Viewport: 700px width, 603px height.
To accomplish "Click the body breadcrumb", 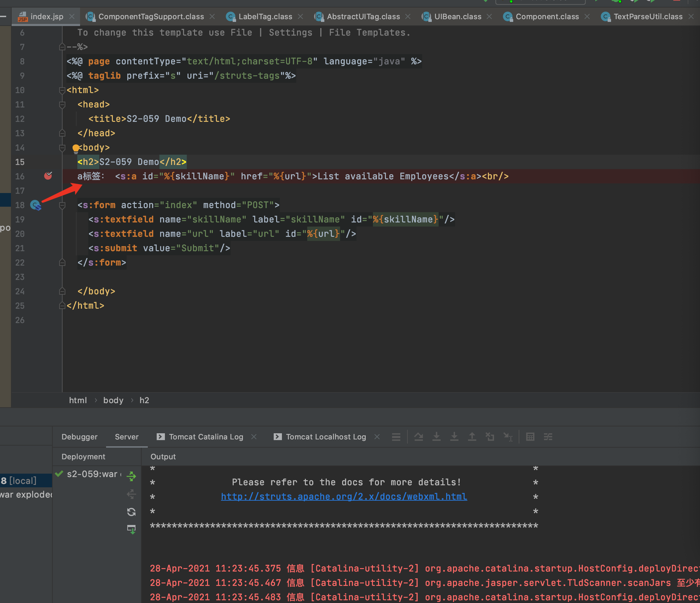I will [113, 400].
